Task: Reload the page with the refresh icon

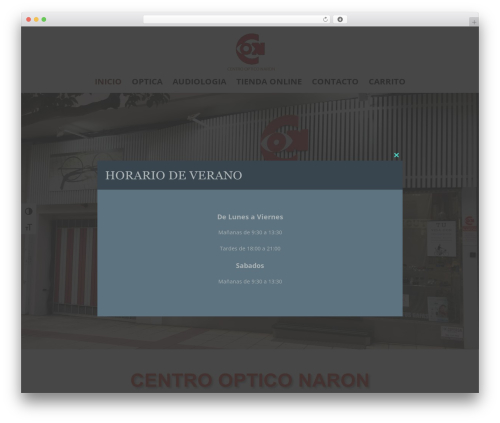Action: pos(325,19)
